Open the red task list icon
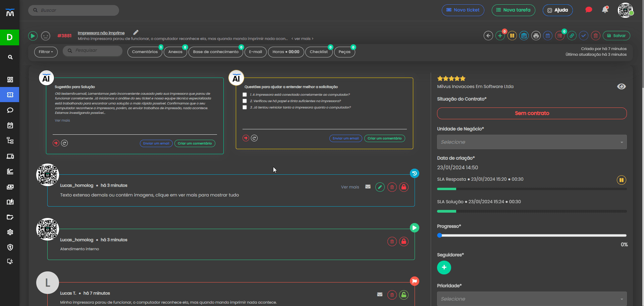 [x=560, y=36]
